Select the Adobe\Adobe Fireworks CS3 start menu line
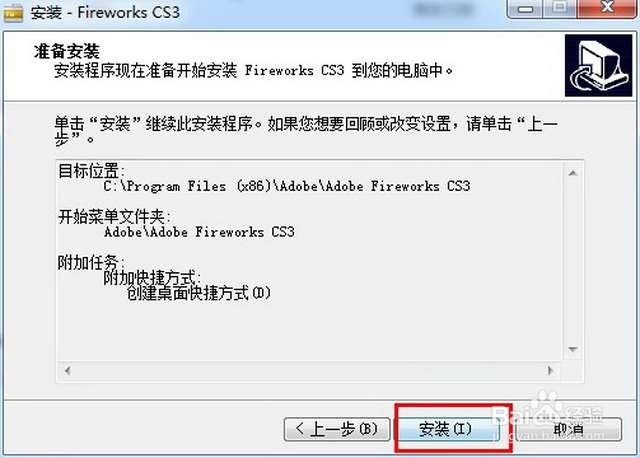 (x=199, y=232)
